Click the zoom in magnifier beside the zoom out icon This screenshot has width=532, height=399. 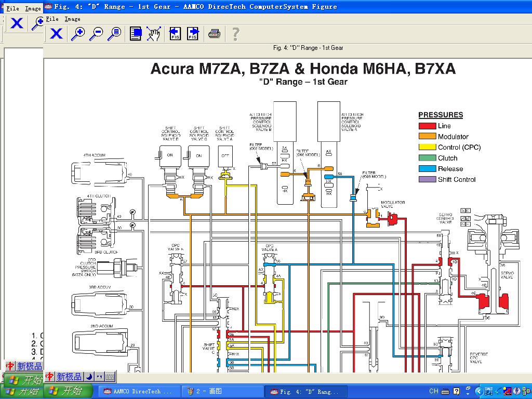point(78,34)
